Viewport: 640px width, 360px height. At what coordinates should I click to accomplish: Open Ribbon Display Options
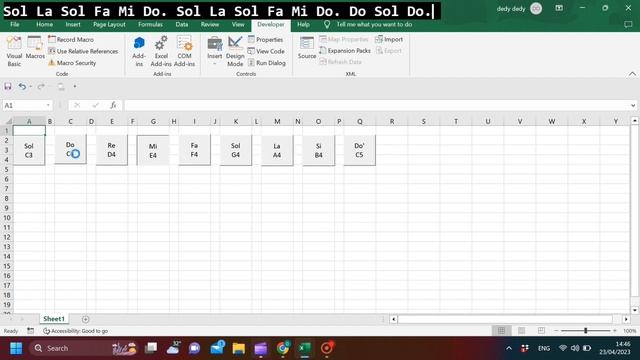(559, 8)
